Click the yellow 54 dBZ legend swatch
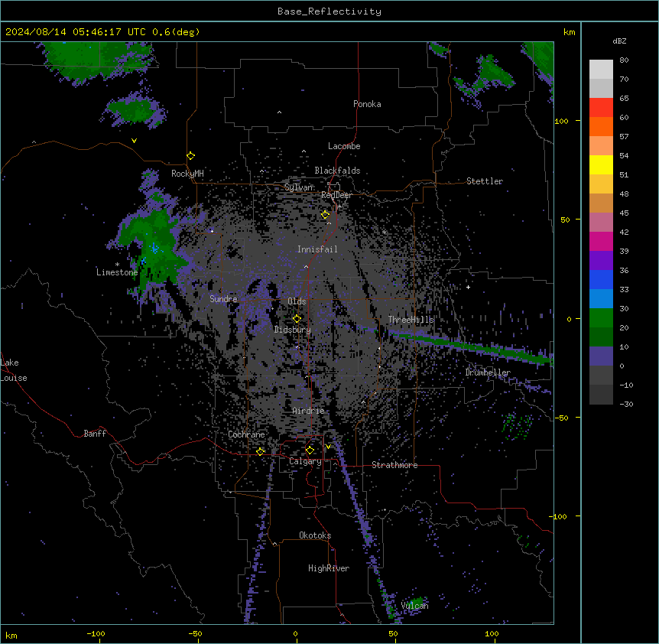 tap(601, 164)
